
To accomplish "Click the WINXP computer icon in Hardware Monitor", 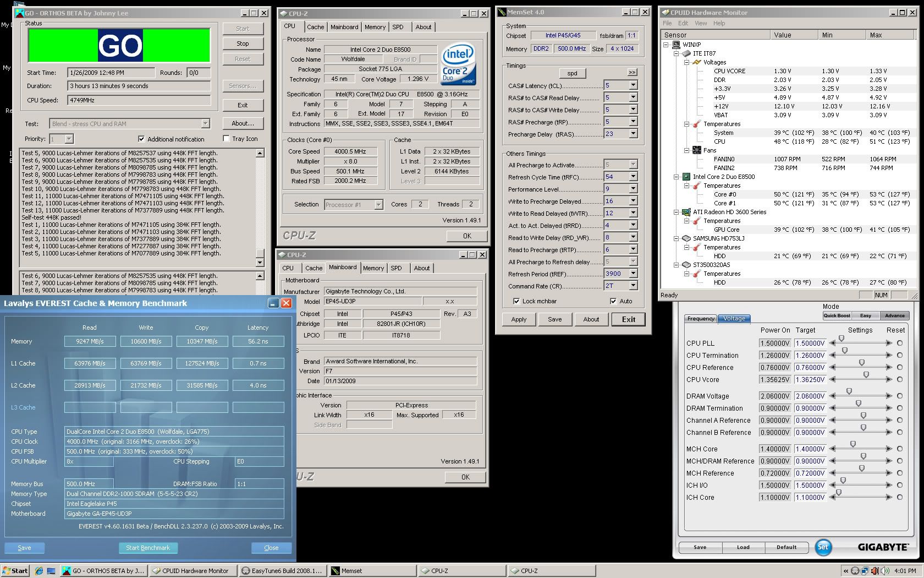I will (676, 45).
